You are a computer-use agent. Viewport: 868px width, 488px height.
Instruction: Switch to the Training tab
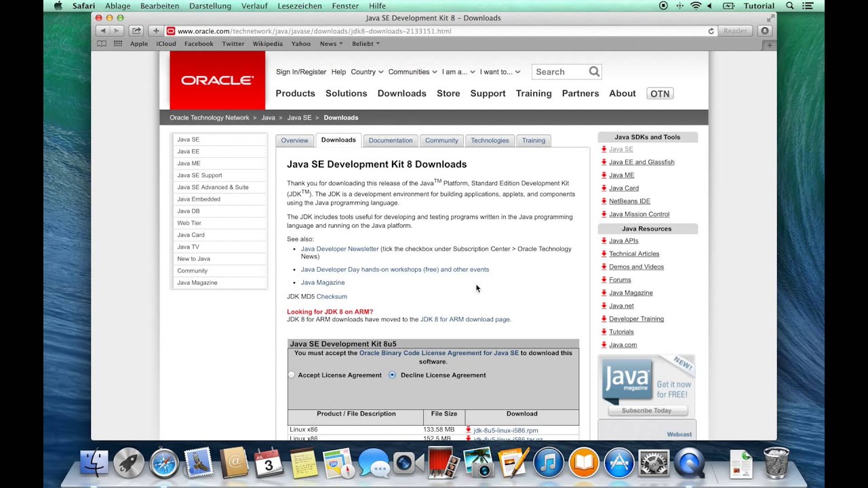click(x=534, y=140)
